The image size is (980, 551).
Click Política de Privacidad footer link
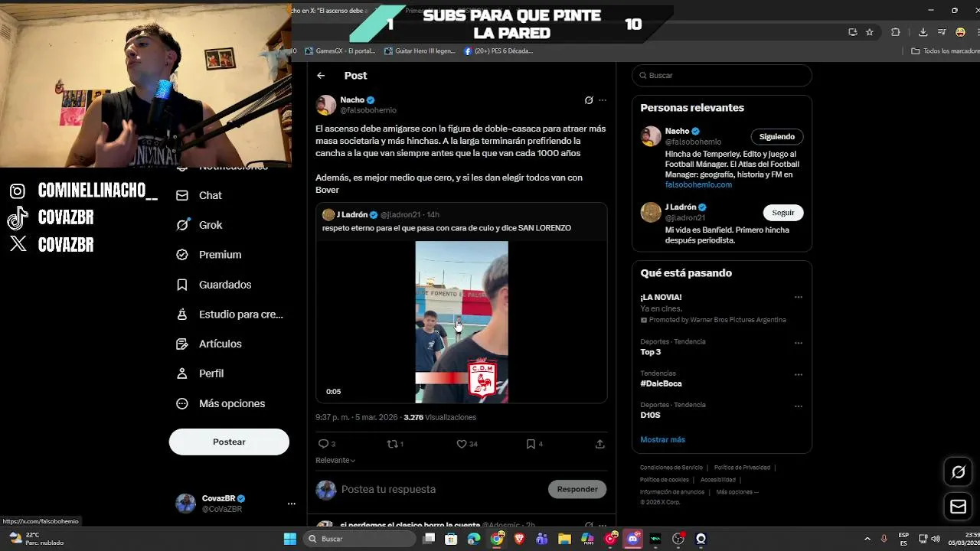coord(742,468)
